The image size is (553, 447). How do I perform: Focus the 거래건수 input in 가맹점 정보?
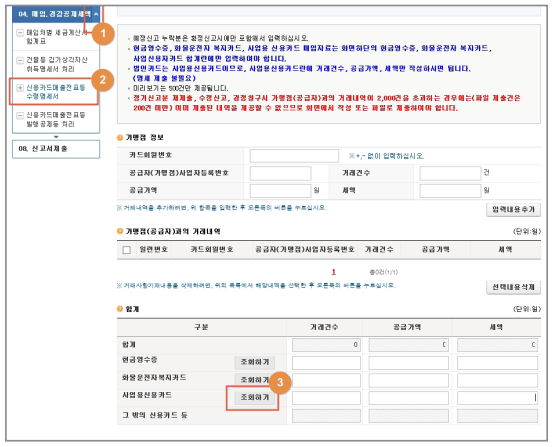click(450, 173)
